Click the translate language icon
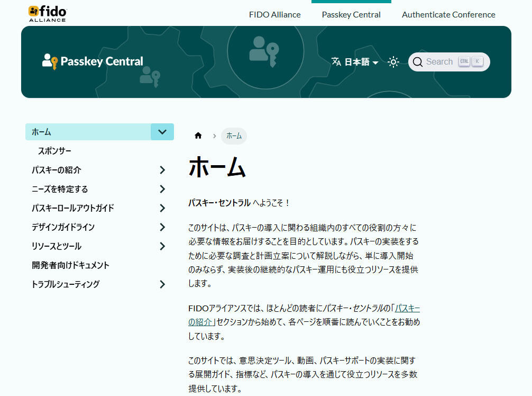532x396 pixels. click(x=336, y=62)
